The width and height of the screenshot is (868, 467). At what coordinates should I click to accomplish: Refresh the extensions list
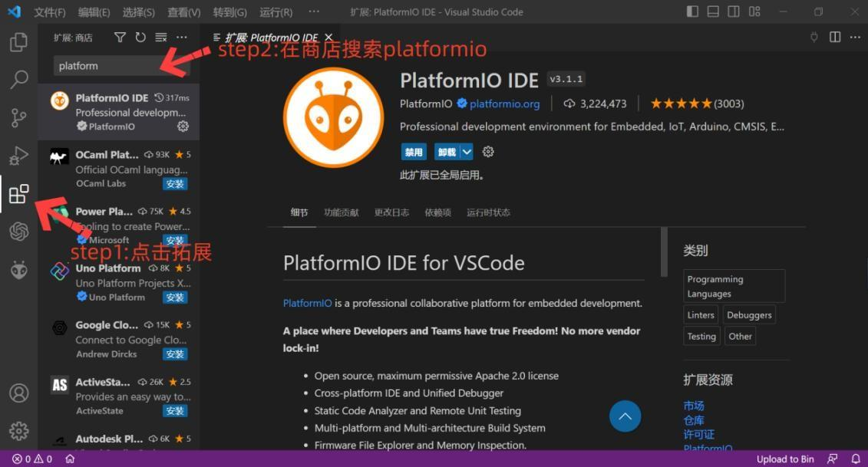point(140,38)
